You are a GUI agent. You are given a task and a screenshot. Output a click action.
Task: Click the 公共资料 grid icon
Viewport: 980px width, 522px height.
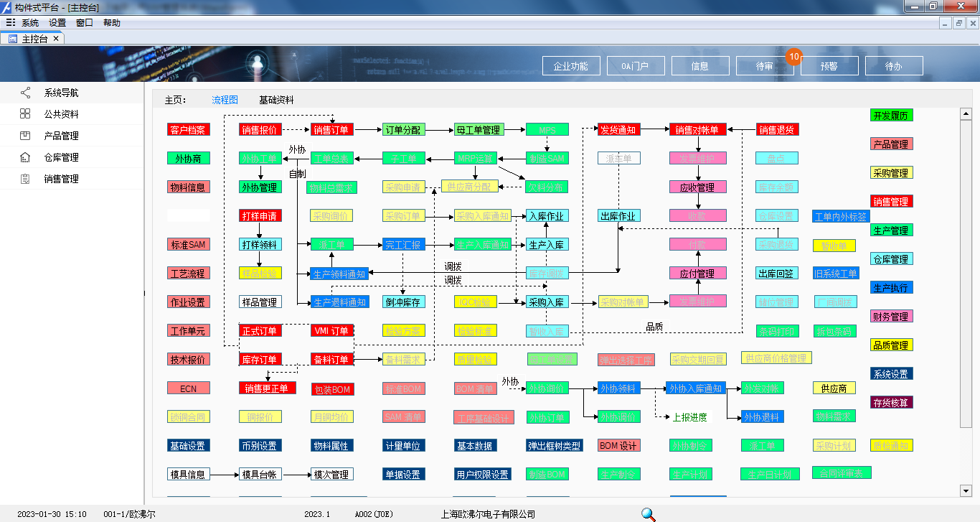tap(25, 114)
